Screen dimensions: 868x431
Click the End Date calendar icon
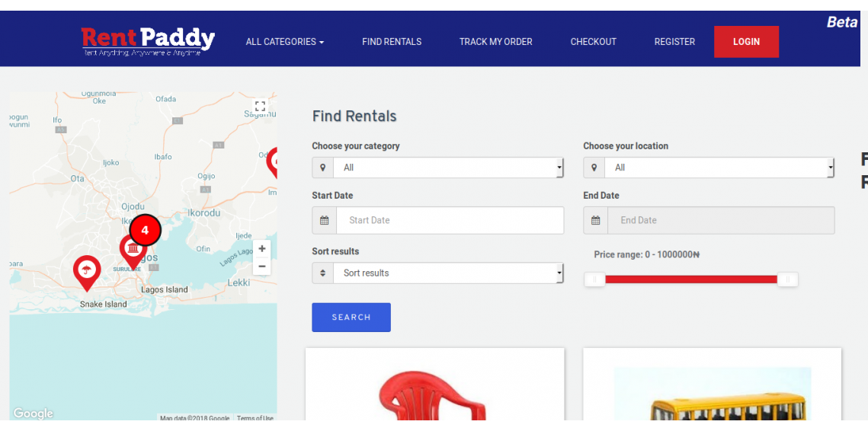(x=596, y=220)
